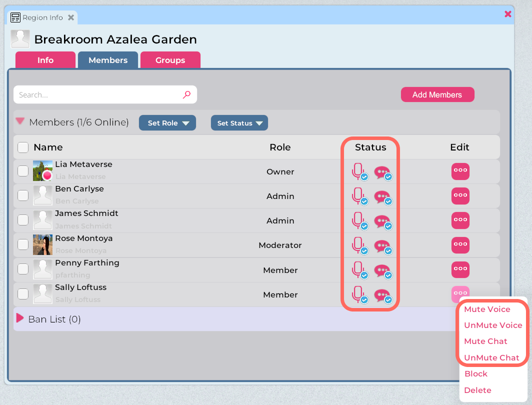Check the checkbox next to Penny Farthing
Viewport: 532px width, 405px height.
click(x=22, y=268)
